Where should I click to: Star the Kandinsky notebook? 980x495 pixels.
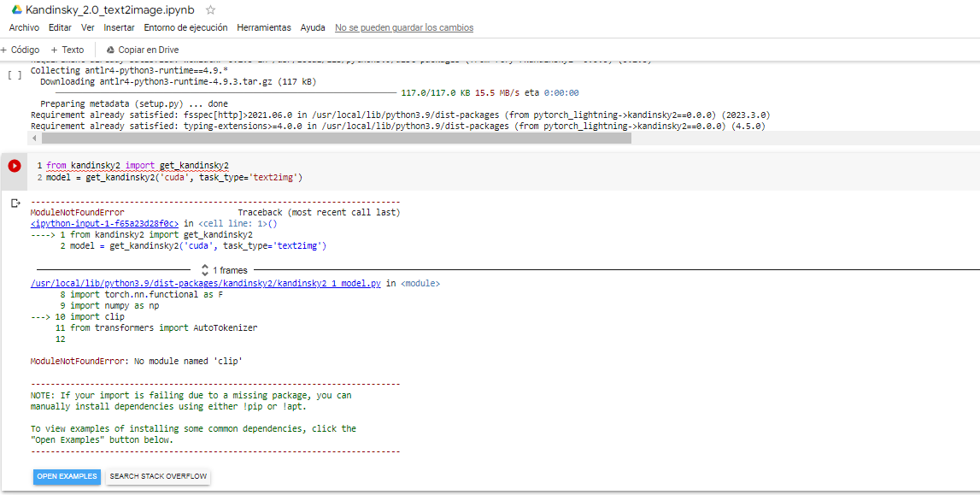(209, 10)
